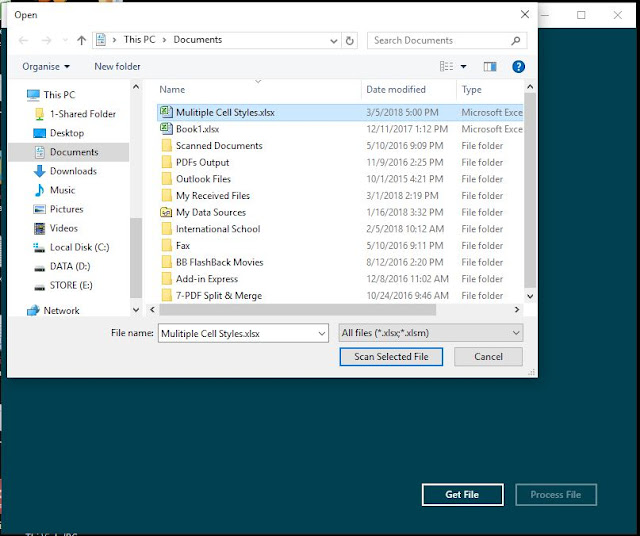
Task: Click the Scanned Documents folder icon
Action: [167, 146]
